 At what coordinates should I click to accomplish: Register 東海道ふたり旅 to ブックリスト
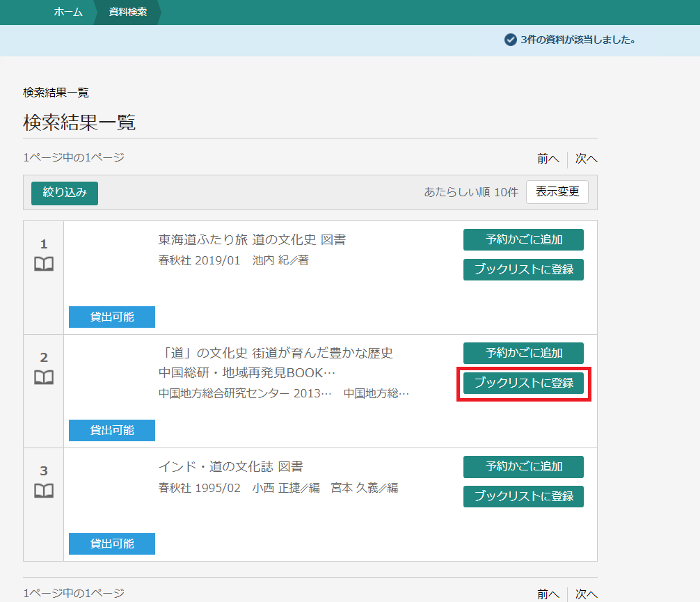tap(523, 269)
